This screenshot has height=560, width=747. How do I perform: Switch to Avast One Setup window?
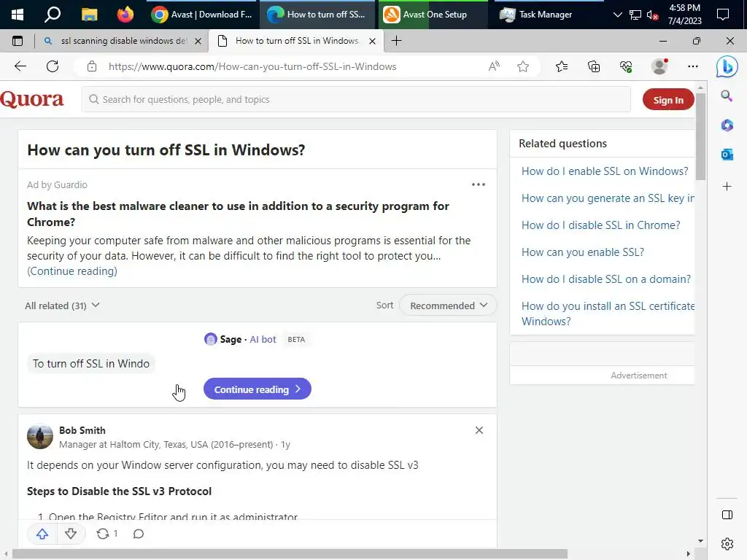pyautogui.click(x=433, y=15)
